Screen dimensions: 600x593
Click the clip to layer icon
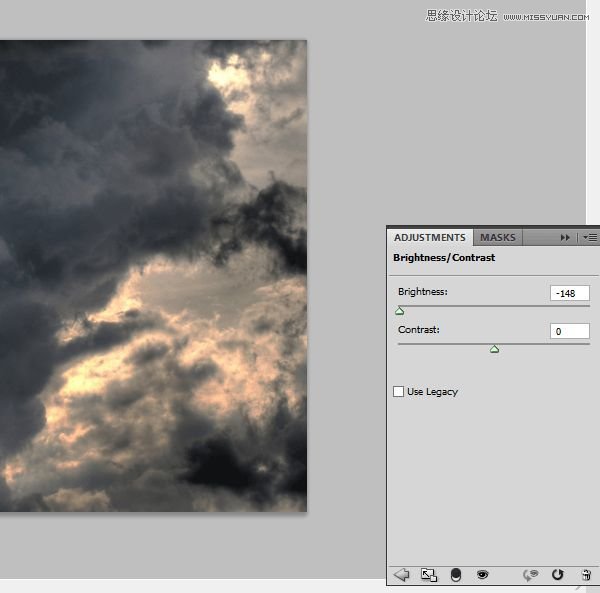coord(456,574)
